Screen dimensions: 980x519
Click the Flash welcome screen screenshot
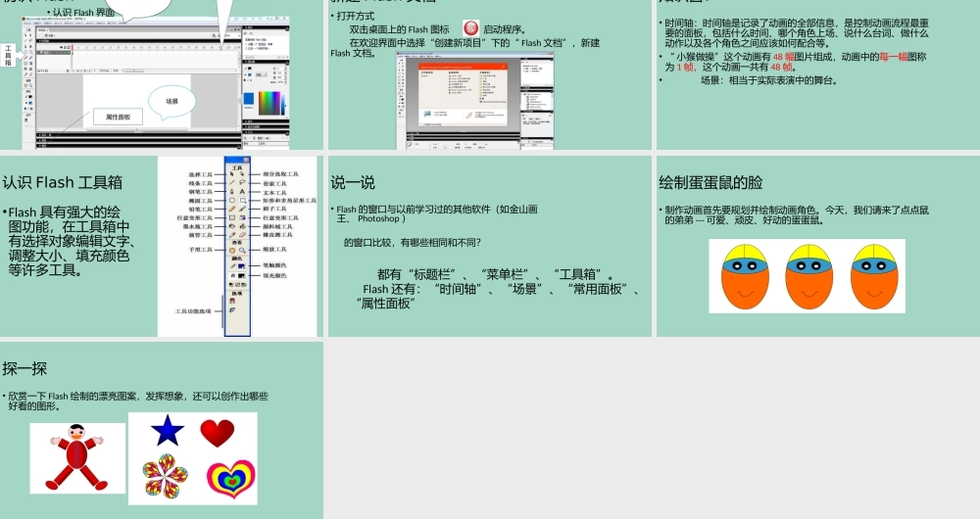pyautogui.click(x=475, y=100)
